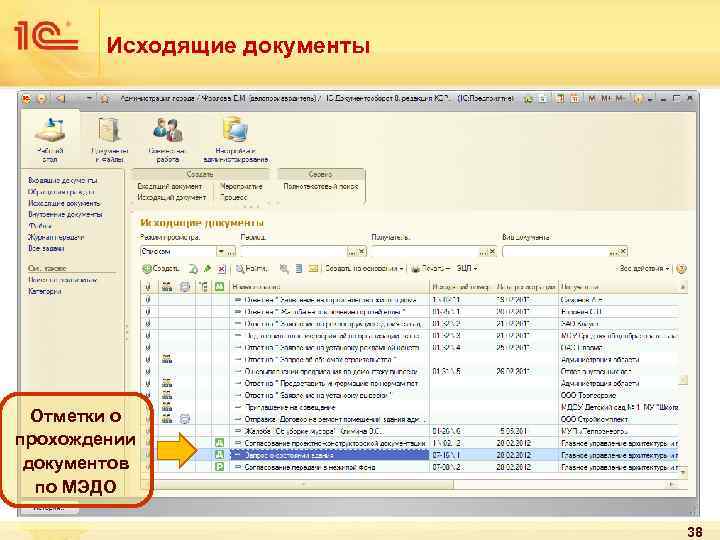Create an Исходящий документ from Создать panel
The height and width of the screenshot is (540, 720).
(x=172, y=197)
